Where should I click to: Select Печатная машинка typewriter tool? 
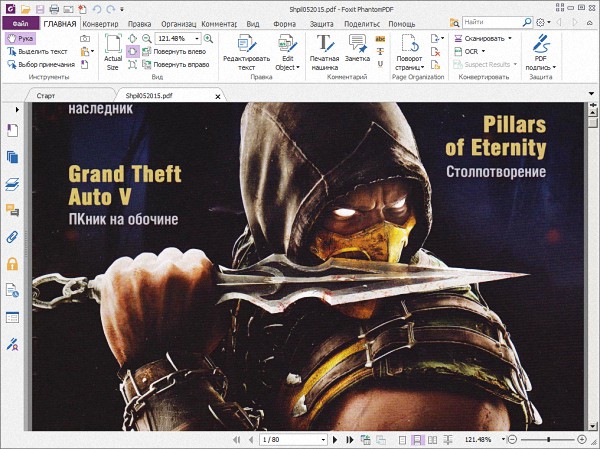click(324, 52)
